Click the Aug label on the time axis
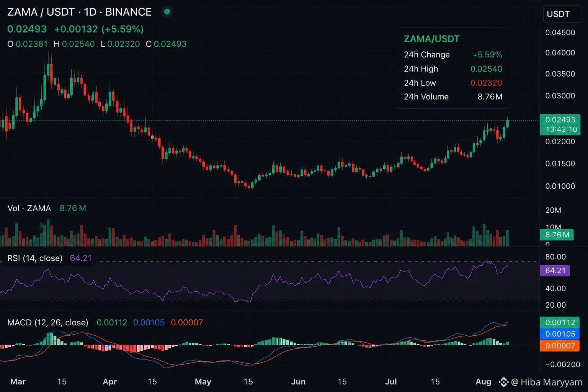The width and height of the screenshot is (588, 392). pyautogui.click(x=483, y=382)
